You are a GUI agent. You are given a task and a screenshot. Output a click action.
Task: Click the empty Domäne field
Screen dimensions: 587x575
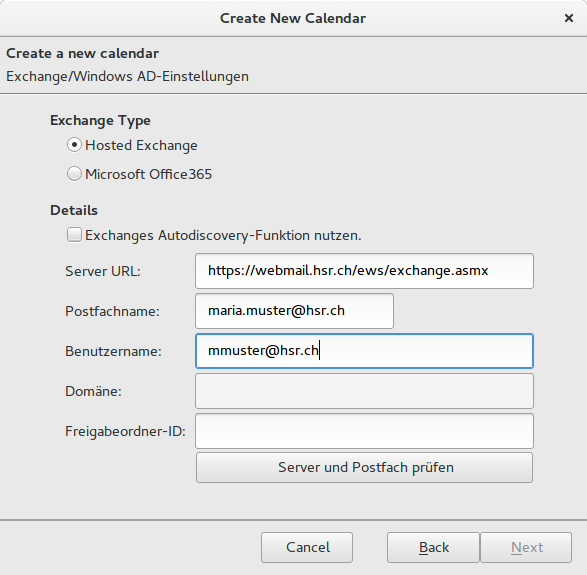(364, 391)
